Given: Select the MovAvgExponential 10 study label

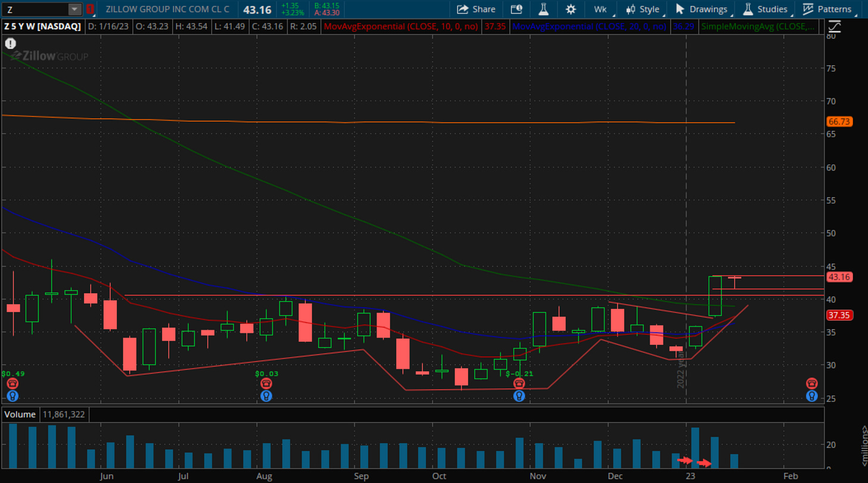Looking at the screenshot, I should pyautogui.click(x=402, y=26).
